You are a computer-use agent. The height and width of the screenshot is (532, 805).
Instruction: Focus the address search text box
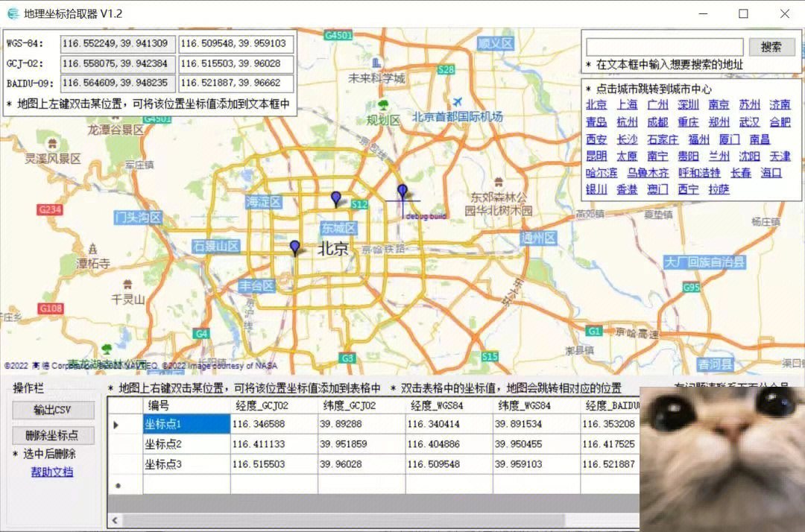pyautogui.click(x=664, y=47)
